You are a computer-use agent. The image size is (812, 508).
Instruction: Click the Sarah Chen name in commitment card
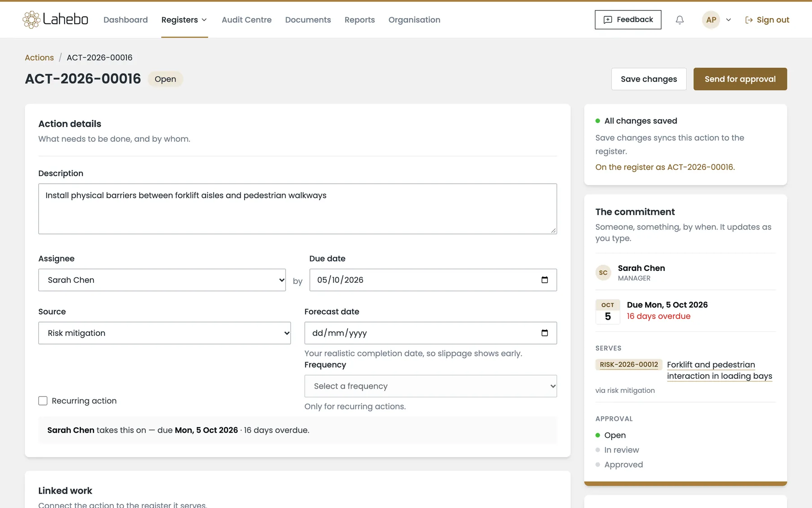[641, 268]
